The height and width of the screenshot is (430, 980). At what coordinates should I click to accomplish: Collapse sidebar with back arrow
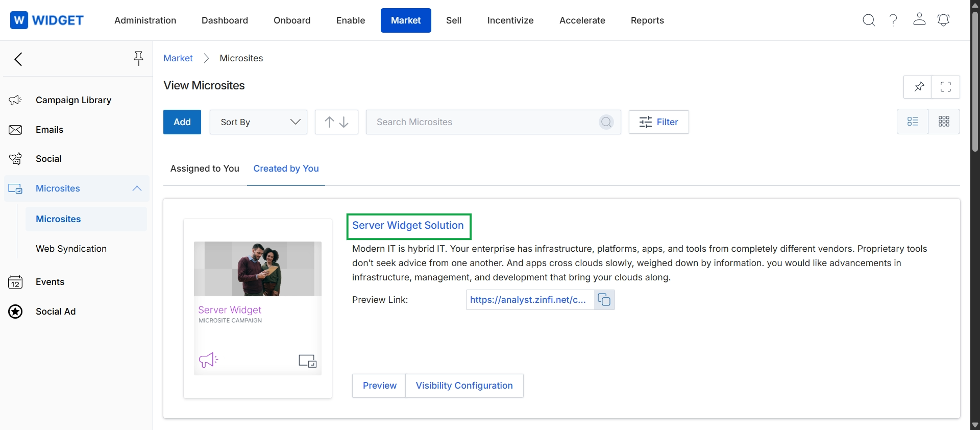18,59
